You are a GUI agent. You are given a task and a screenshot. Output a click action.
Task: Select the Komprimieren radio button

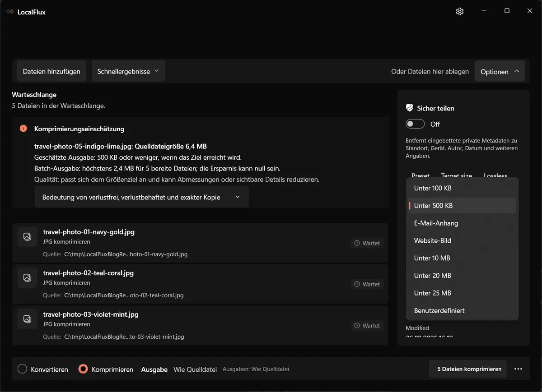83,369
